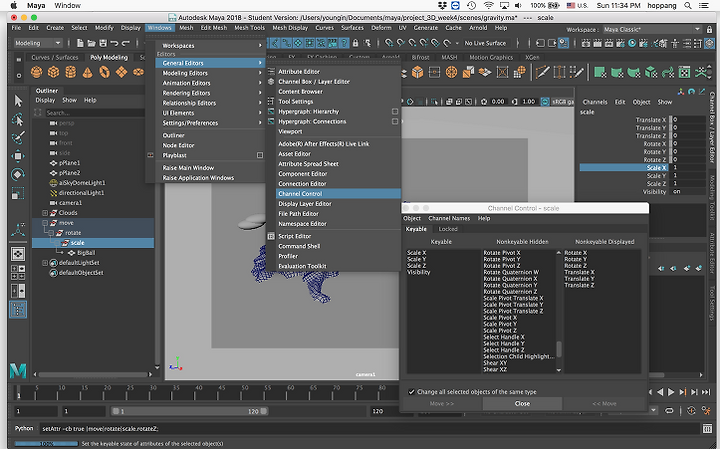Expand the Workspaces submenu
The width and height of the screenshot is (720, 449).
[209, 46]
